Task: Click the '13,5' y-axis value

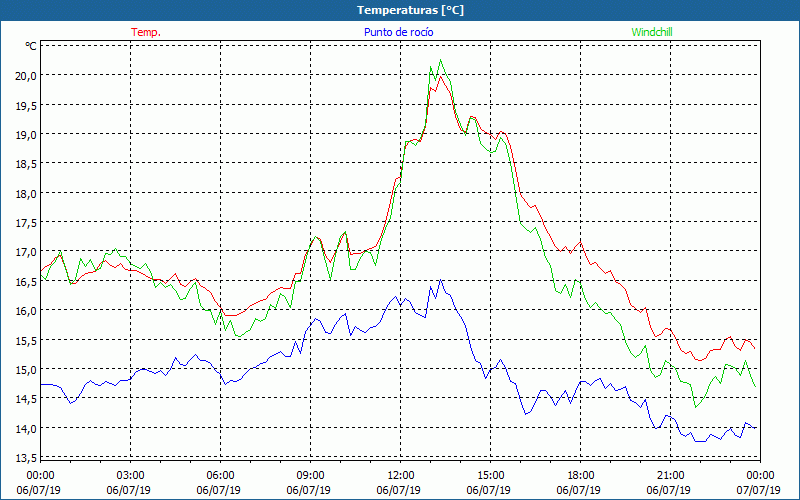Action: click(x=27, y=458)
